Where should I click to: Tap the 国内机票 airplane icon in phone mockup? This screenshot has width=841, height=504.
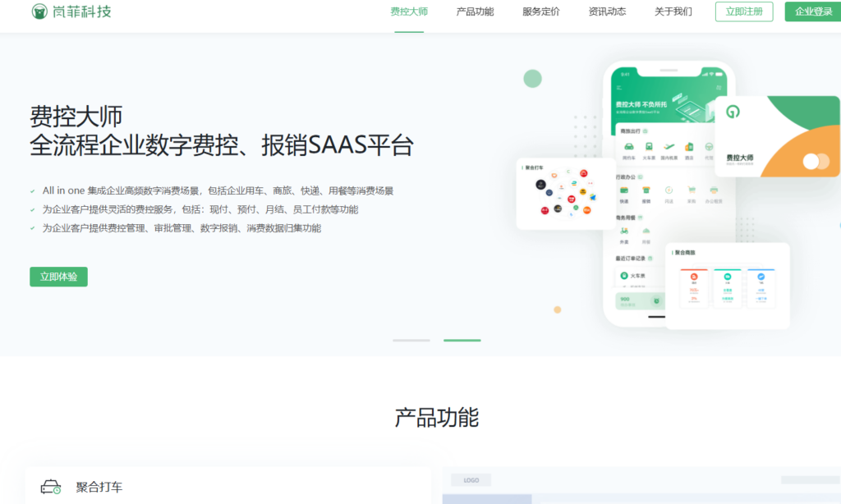tap(669, 147)
